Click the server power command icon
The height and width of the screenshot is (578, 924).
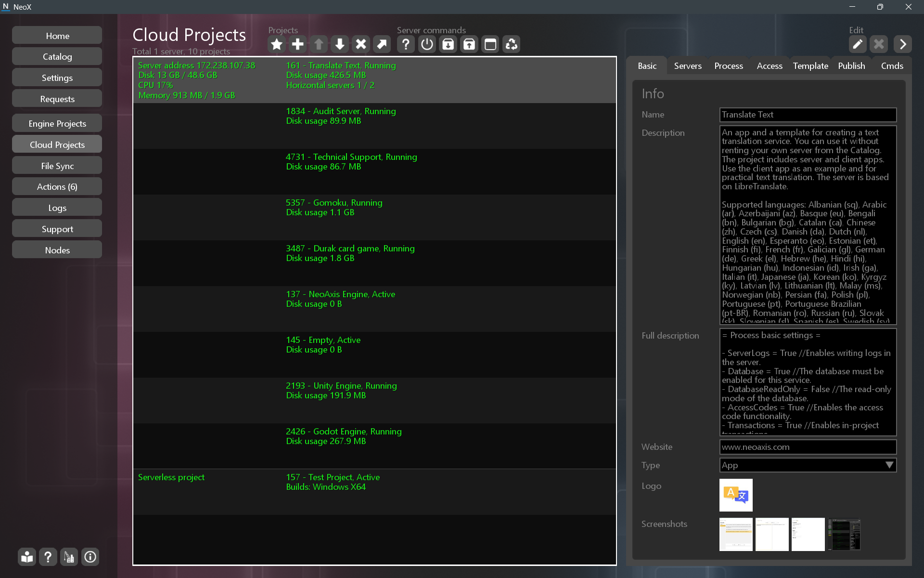pyautogui.click(x=427, y=44)
